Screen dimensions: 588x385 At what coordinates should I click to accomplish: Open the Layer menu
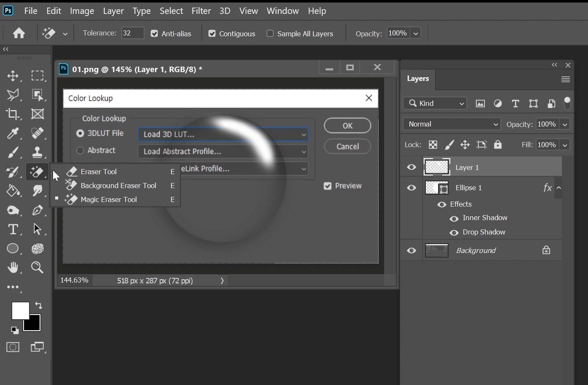[x=113, y=11]
